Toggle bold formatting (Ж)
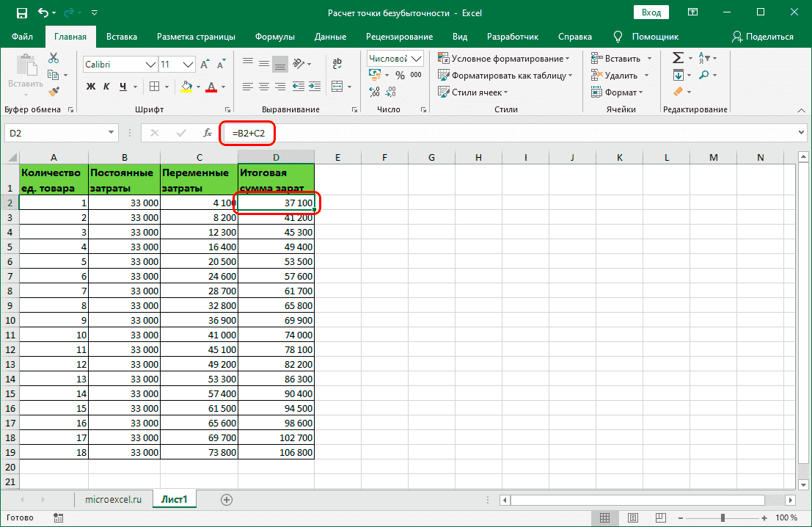 click(91, 87)
